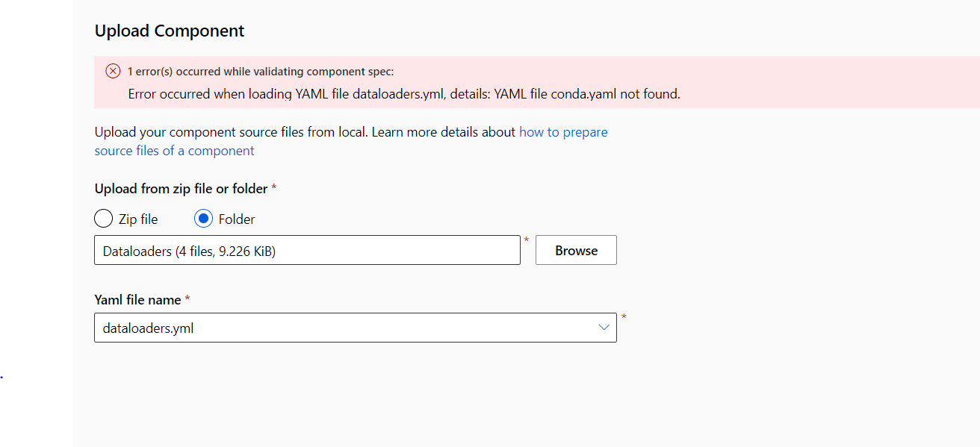This screenshot has width=980, height=447.
Task: Click red asterisk beside the folder field
Action: [527, 240]
